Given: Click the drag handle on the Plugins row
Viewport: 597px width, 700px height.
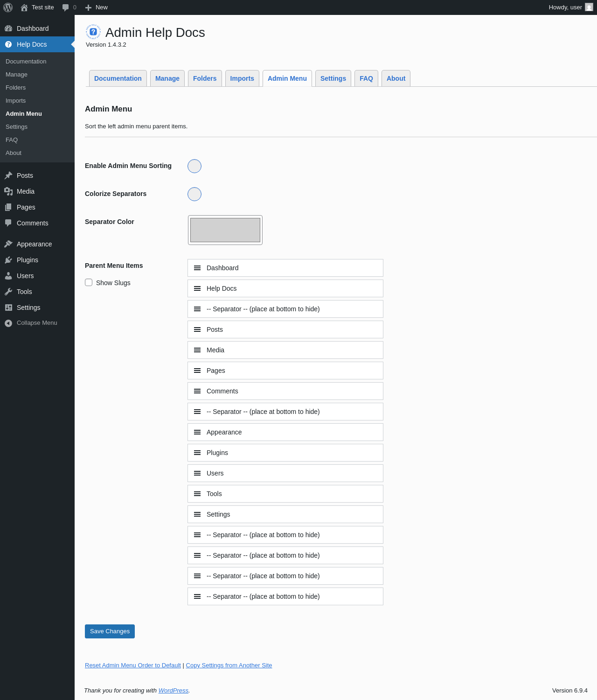Looking at the screenshot, I should click(197, 453).
